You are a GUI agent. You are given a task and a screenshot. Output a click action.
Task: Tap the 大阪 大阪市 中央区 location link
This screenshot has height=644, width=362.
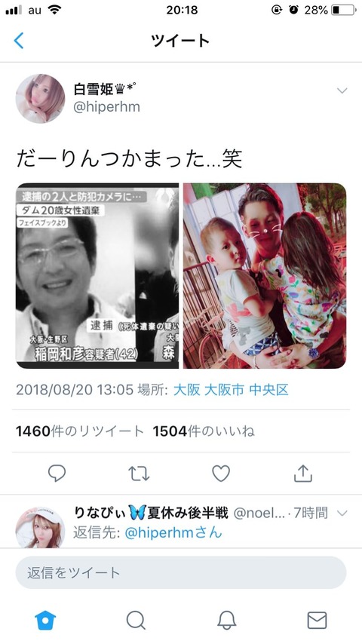(231, 389)
